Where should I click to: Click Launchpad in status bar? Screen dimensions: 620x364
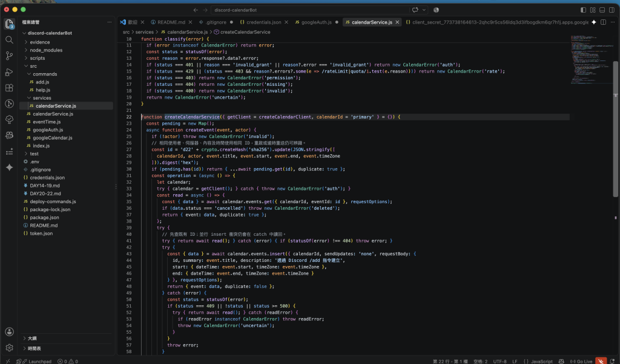34,361
